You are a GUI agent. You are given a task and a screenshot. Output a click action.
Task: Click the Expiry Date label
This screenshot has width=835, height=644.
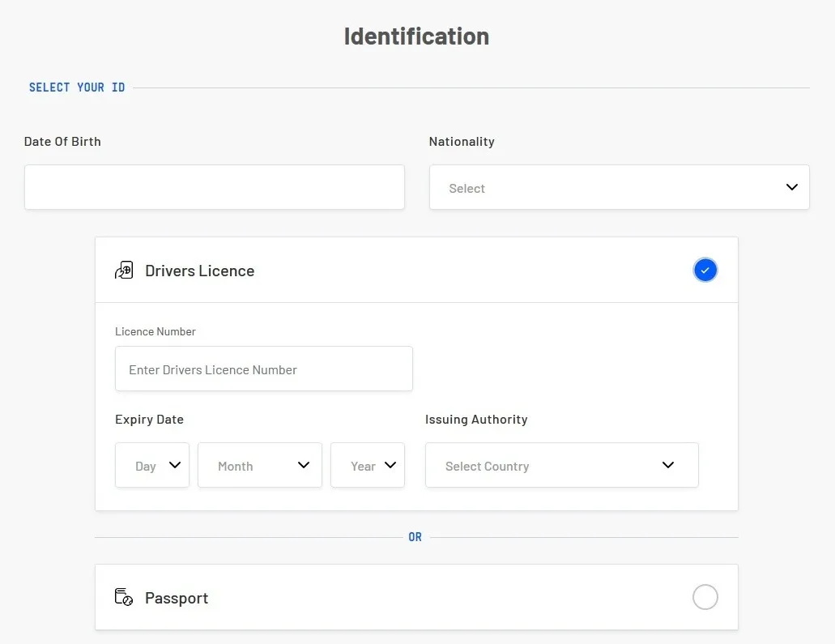pos(149,420)
